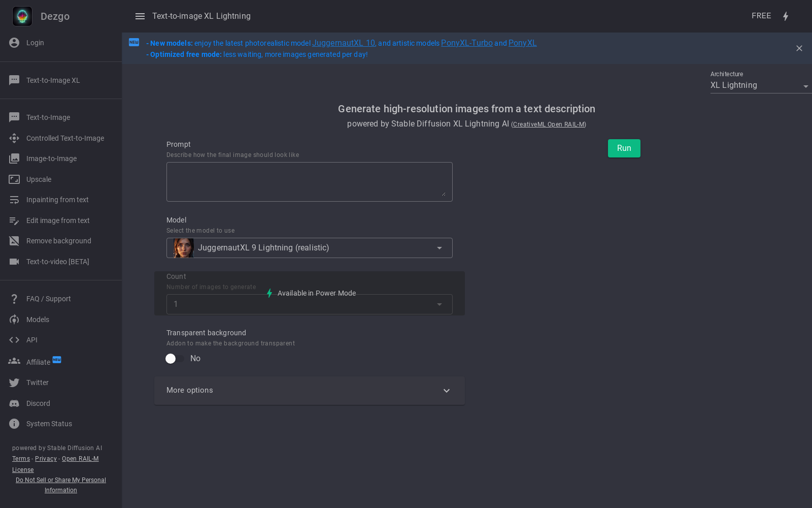
Task: Open the CreativeML Open RAIL-M link
Action: tap(549, 124)
